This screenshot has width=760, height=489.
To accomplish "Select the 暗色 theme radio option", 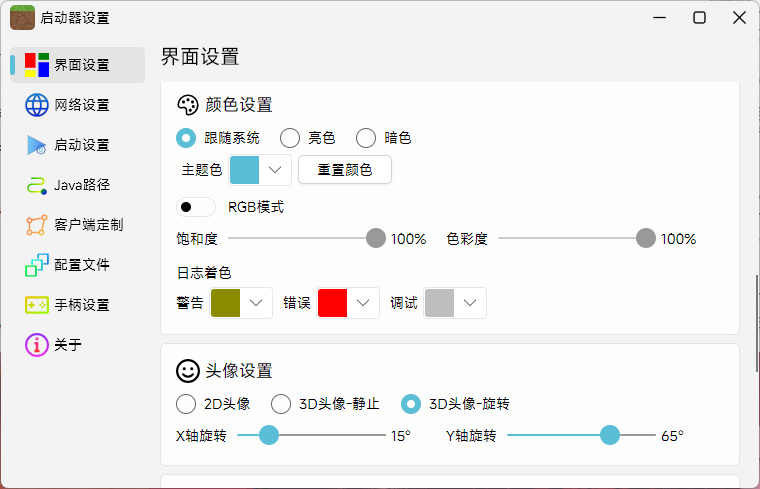I will coord(366,138).
